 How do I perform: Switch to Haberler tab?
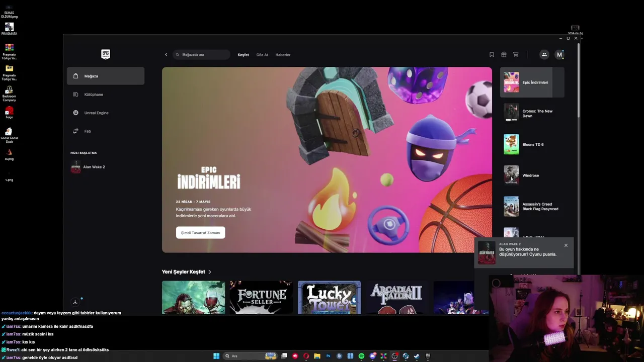pos(283,54)
